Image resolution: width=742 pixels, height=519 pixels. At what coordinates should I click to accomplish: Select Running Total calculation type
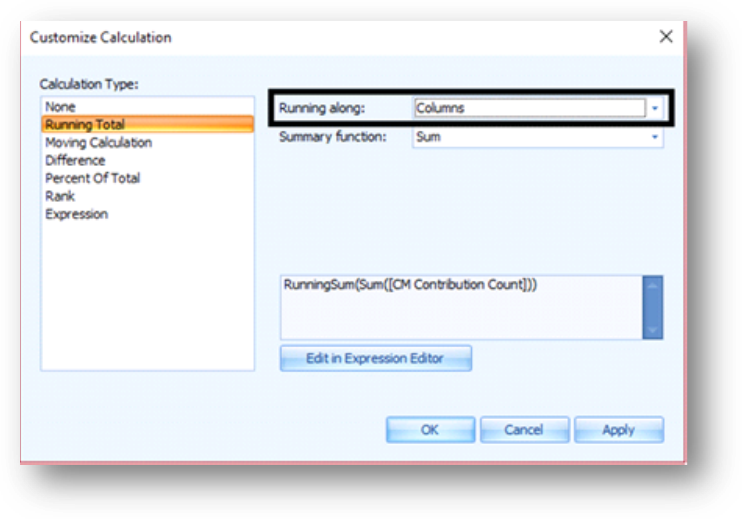(147, 124)
